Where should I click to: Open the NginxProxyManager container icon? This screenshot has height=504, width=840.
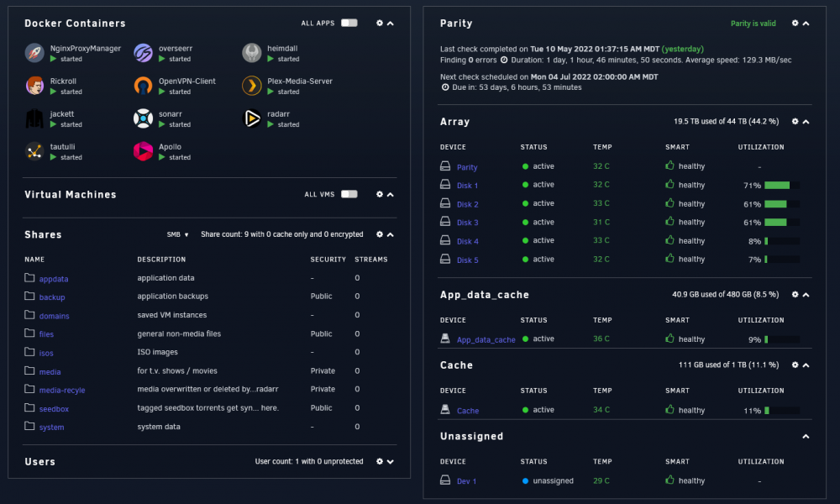coord(34,53)
